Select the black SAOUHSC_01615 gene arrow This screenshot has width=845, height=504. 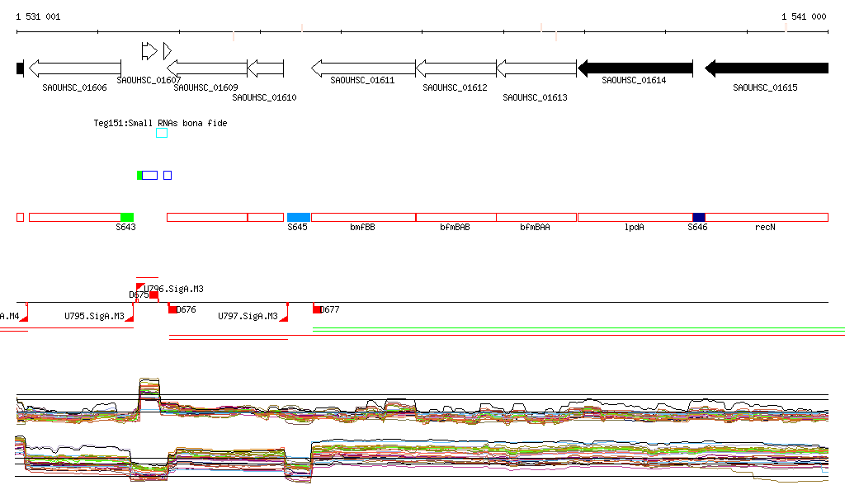766,68
